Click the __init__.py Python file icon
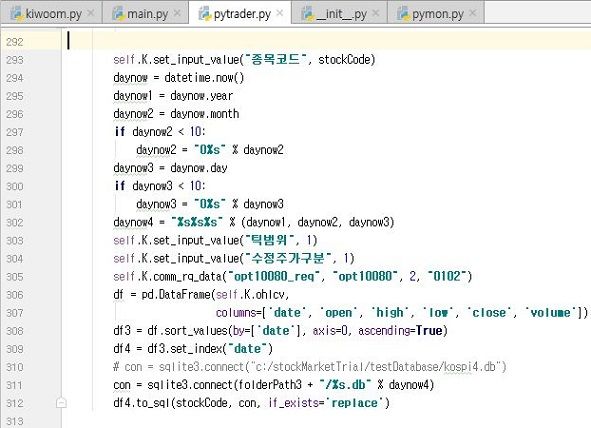Viewport: 591px width, 428px height. [x=308, y=14]
